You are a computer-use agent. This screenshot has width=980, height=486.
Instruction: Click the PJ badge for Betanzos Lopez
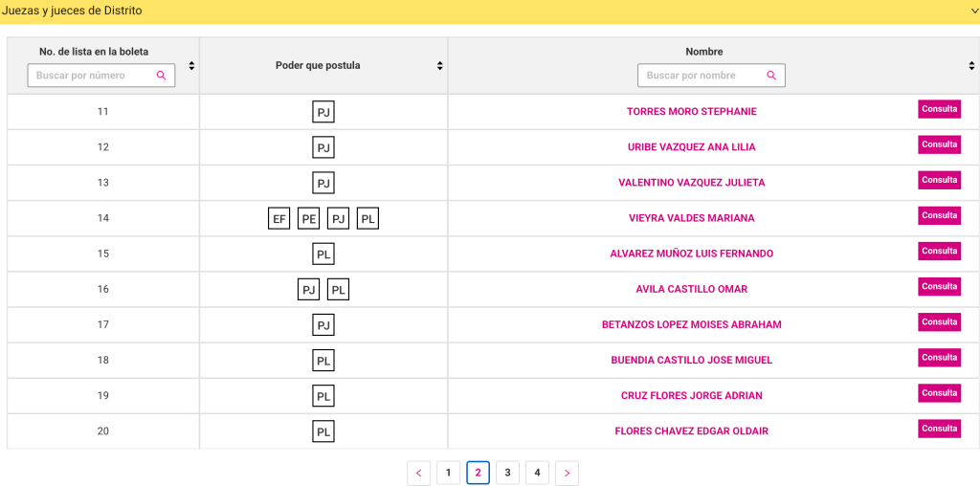(323, 325)
